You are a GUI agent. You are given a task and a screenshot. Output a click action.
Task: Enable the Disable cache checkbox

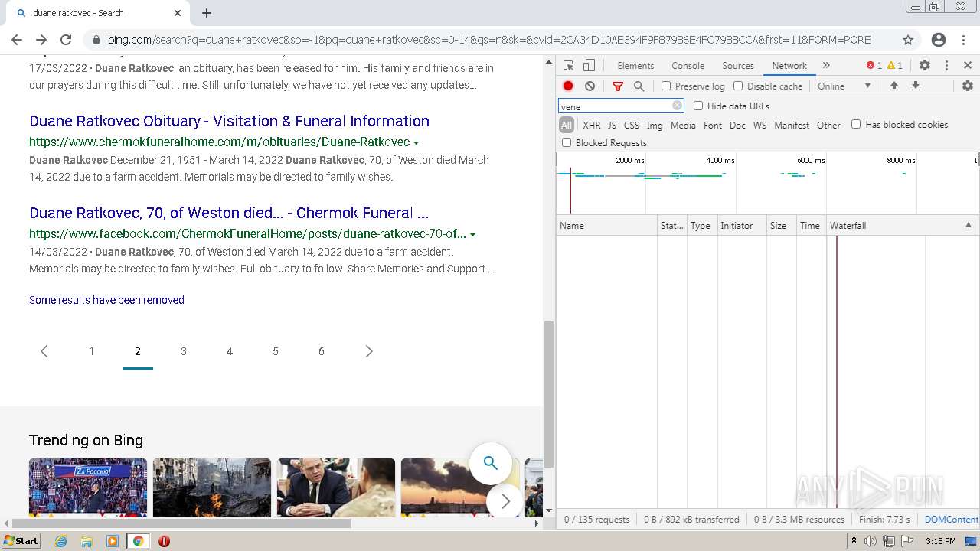[x=738, y=86]
